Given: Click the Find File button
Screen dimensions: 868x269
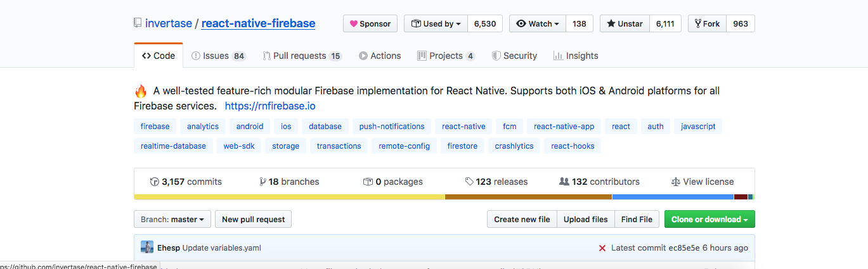Looking at the screenshot, I should 637,219.
